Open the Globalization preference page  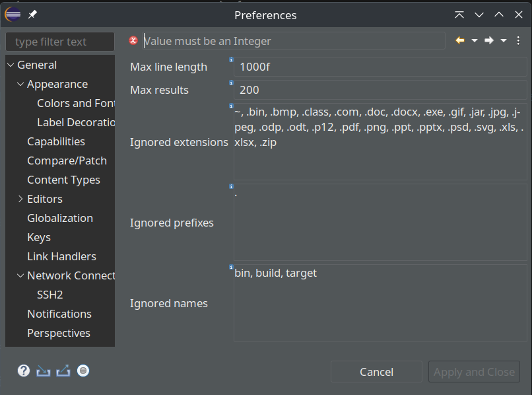coord(60,218)
